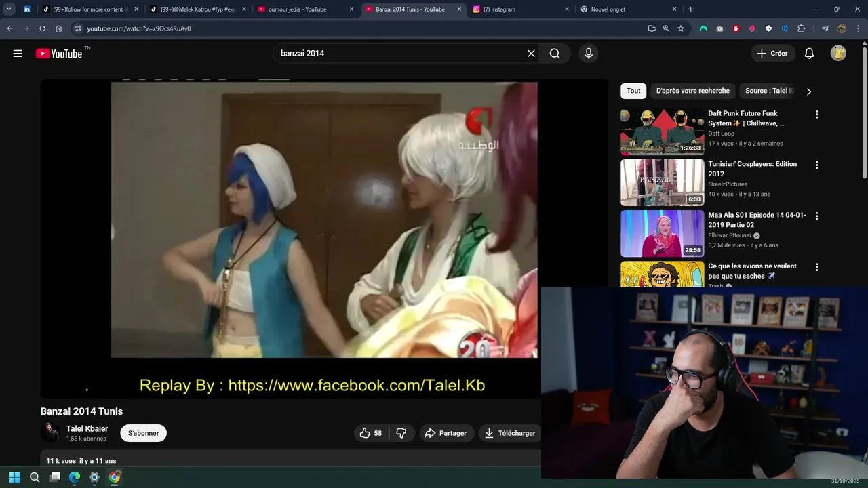The width and height of the screenshot is (868, 488).
Task: Open the media controls music-note icon
Action: tap(825, 28)
